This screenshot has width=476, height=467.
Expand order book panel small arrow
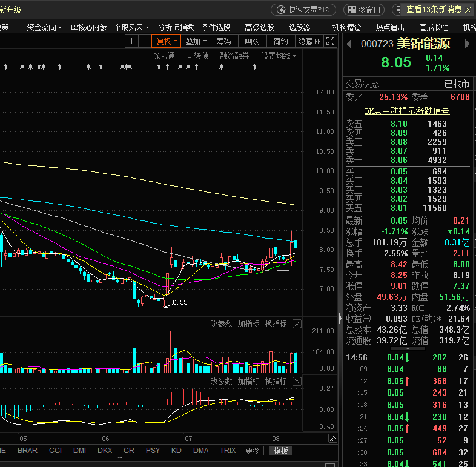408,349
